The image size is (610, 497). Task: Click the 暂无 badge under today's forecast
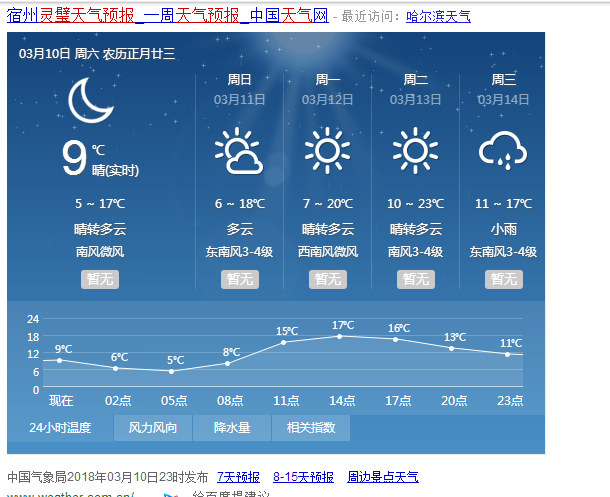[x=100, y=279]
